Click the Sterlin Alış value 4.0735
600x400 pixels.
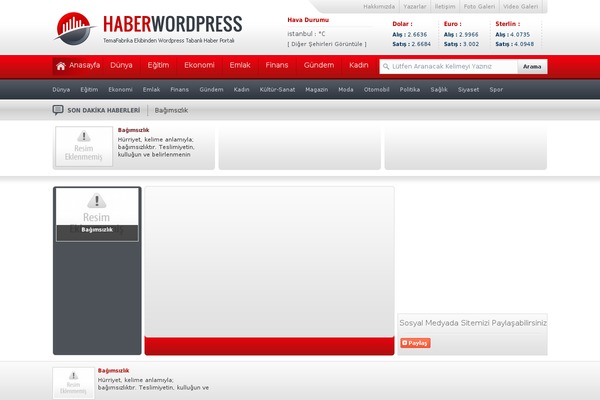pyautogui.click(x=520, y=34)
